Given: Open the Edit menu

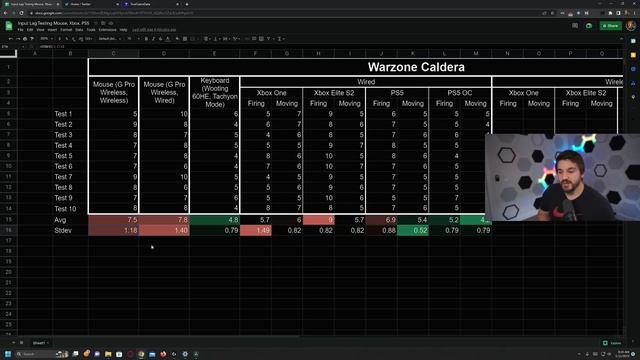Looking at the screenshot, I should point(30,30).
